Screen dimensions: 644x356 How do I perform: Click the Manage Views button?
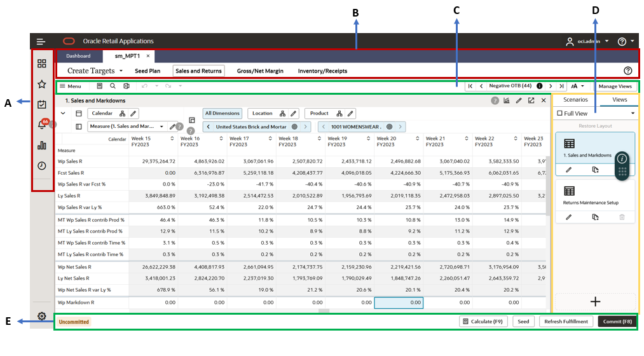point(615,86)
